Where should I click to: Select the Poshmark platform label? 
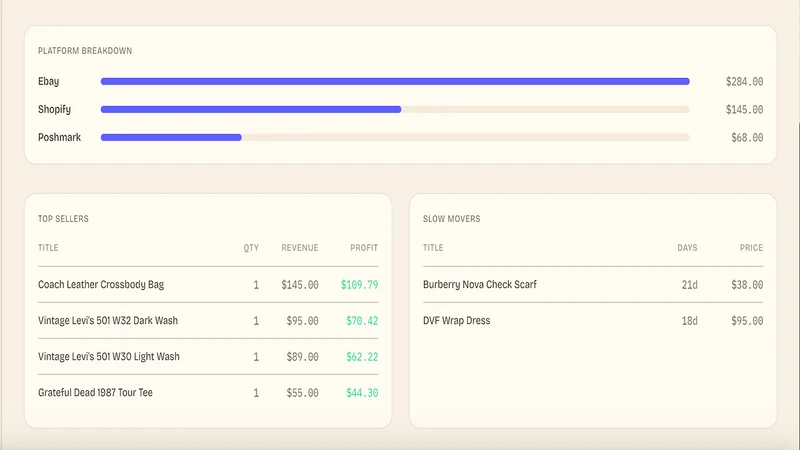coord(59,137)
